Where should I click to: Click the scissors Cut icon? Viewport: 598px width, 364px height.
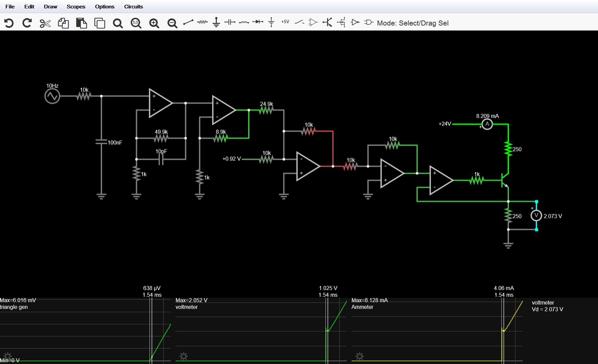point(45,23)
